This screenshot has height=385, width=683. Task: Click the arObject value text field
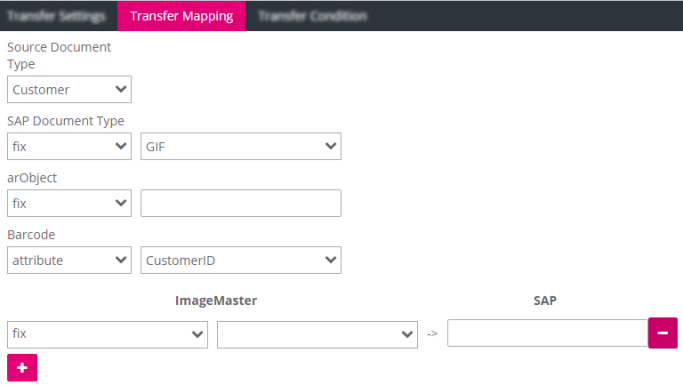tap(241, 203)
